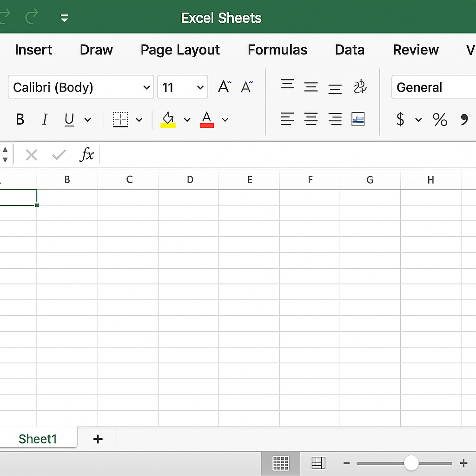Open the Review tab
The height and width of the screenshot is (476, 476).
416,50
